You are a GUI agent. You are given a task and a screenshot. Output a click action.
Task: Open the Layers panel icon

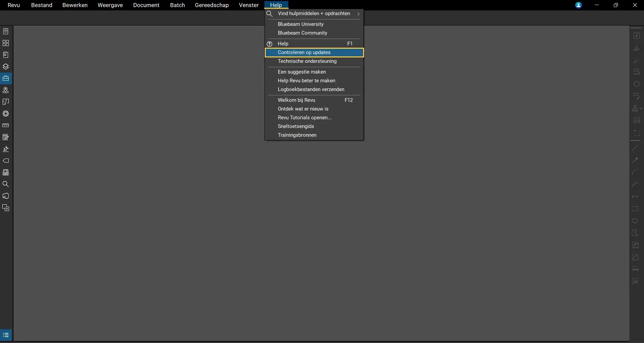(x=6, y=67)
